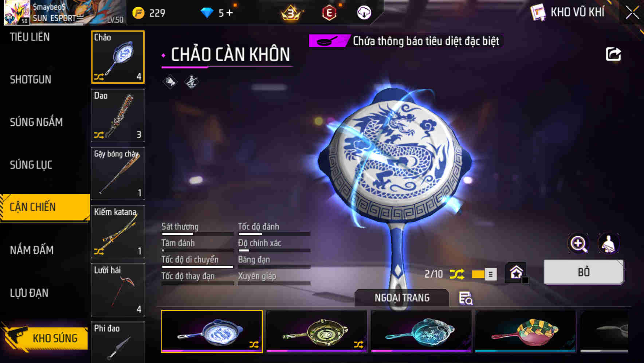Click the character preview icon

(x=609, y=243)
